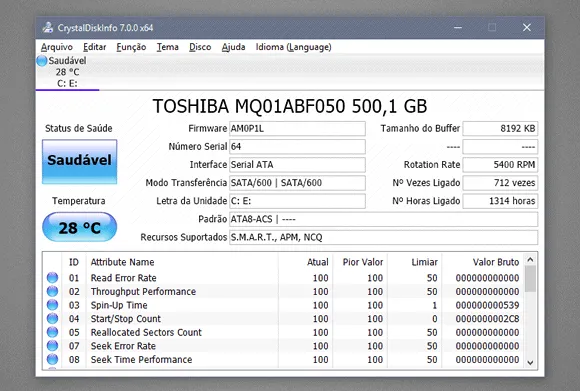
Task: Click the blue health orb beside Saudável drive tab
Action: pos(42,61)
